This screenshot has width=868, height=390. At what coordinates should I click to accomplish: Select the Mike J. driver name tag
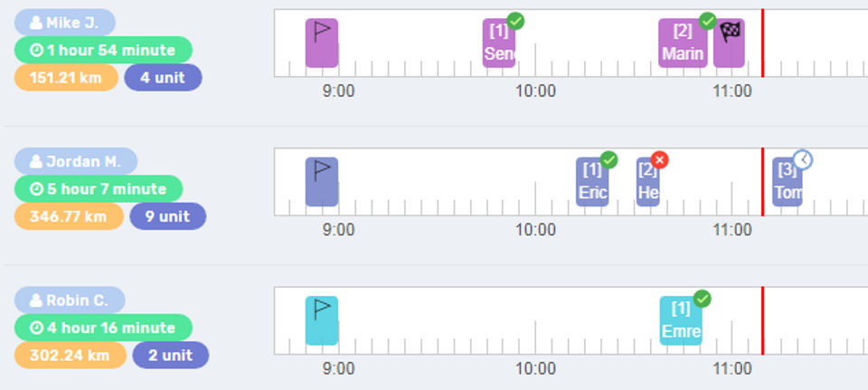click(65, 23)
